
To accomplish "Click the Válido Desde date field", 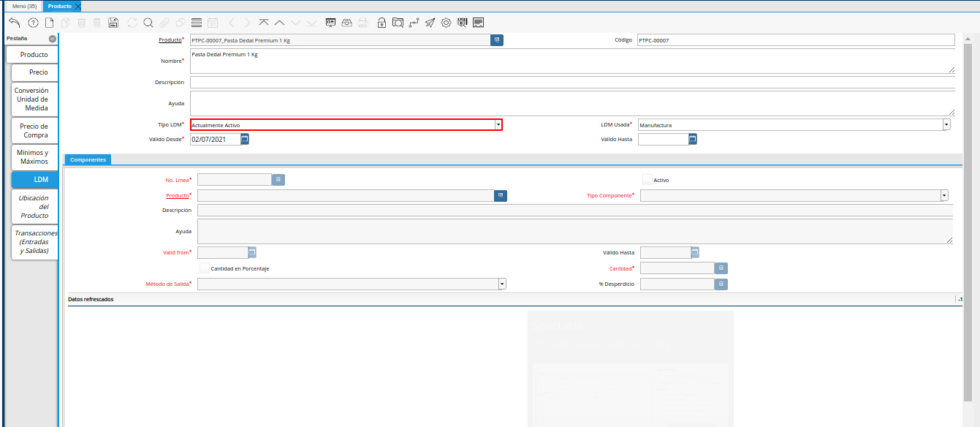I will pos(215,139).
